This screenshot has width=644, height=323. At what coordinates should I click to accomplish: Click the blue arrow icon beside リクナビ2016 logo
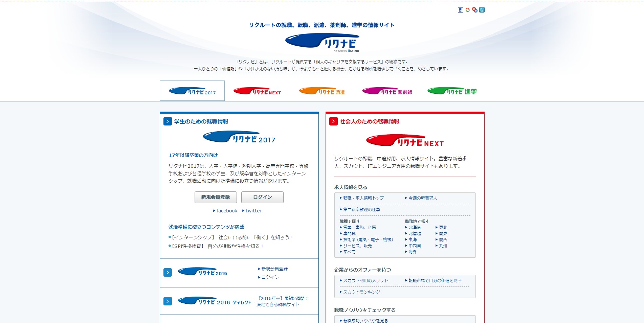pyautogui.click(x=168, y=273)
